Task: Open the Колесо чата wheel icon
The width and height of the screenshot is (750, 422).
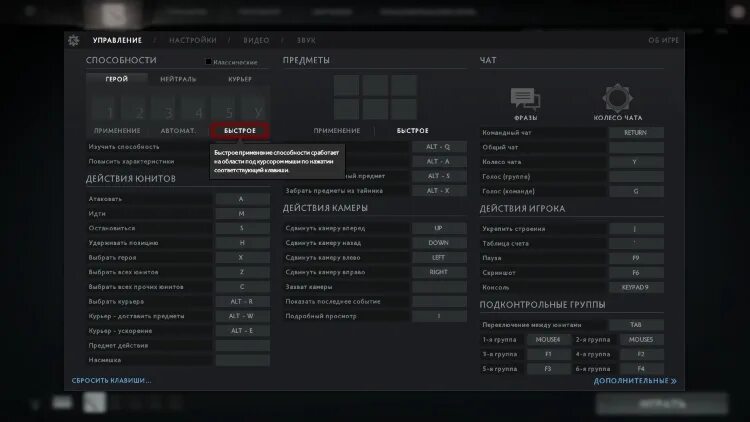Action: point(618,98)
